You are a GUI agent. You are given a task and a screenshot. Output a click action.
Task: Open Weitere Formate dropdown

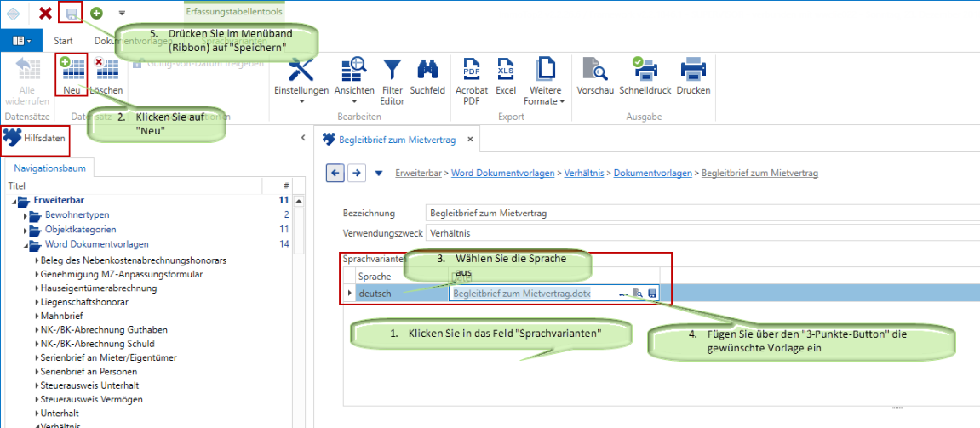(544, 80)
